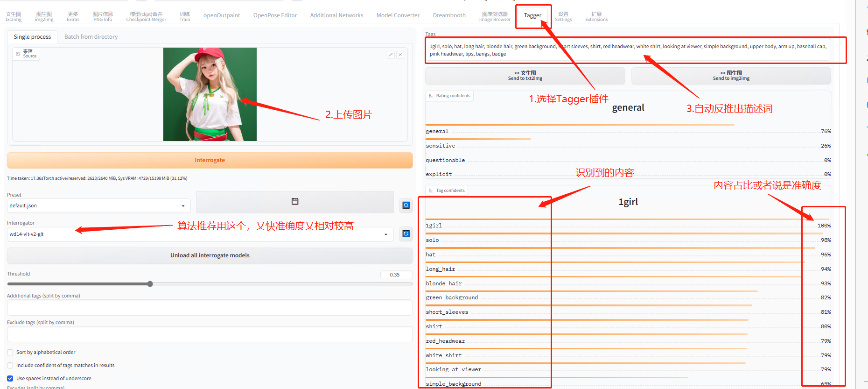The width and height of the screenshot is (868, 389).
Task: Click the Rating confidents label icon
Action: (431, 96)
